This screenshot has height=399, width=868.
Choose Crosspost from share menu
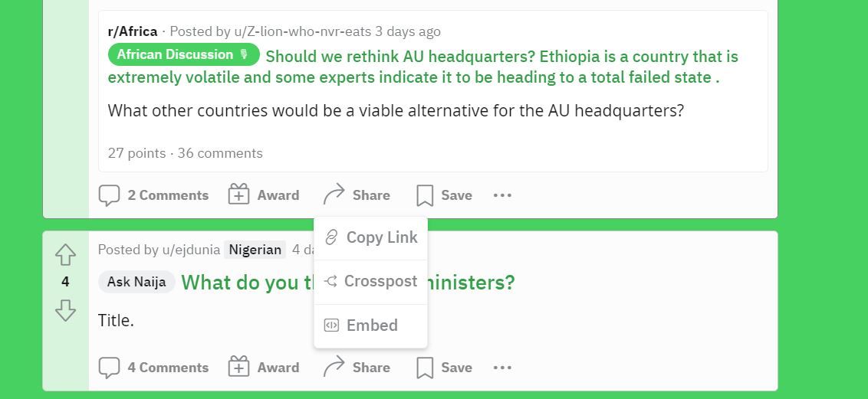coord(371,281)
